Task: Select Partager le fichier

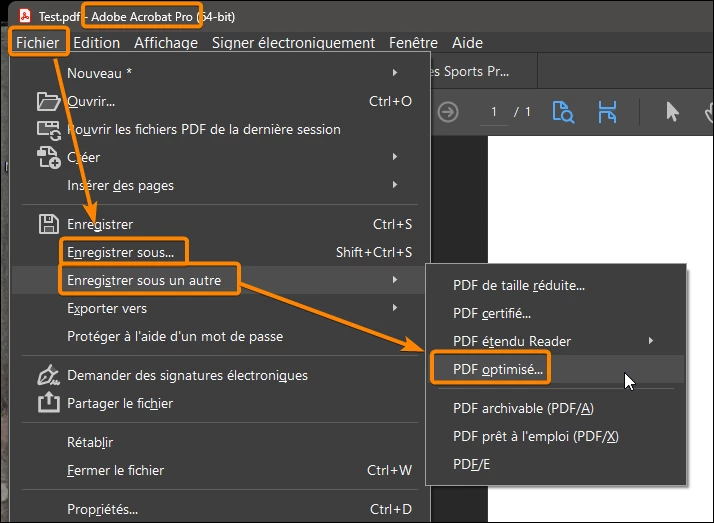Action: click(x=220, y=403)
